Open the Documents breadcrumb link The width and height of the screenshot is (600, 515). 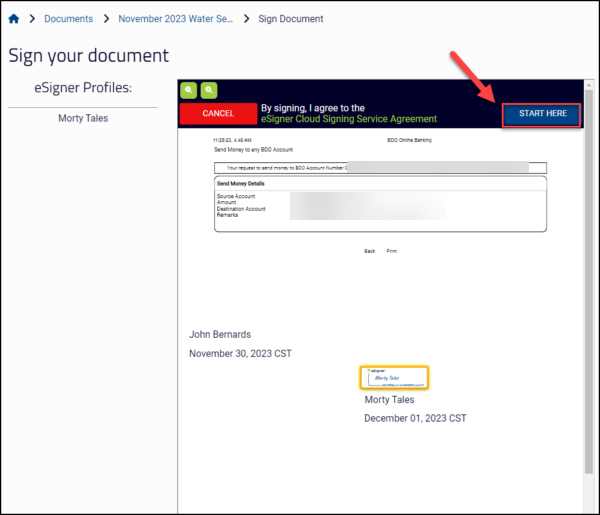tap(68, 19)
